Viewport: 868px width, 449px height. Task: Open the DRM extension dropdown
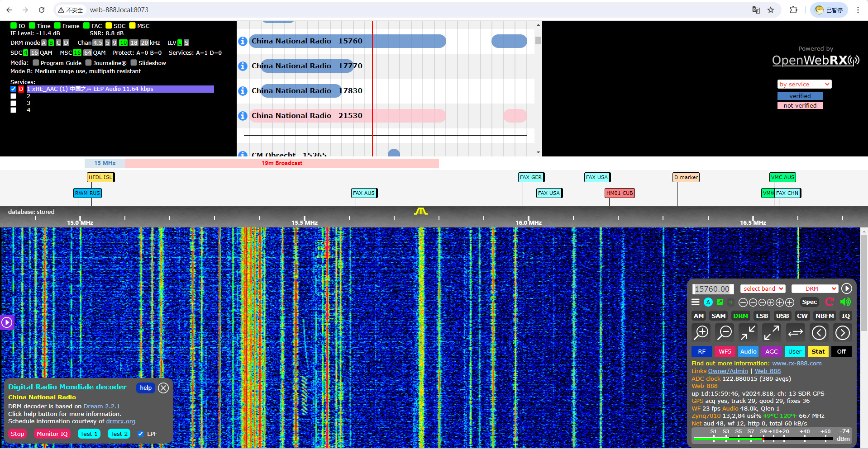(x=815, y=289)
